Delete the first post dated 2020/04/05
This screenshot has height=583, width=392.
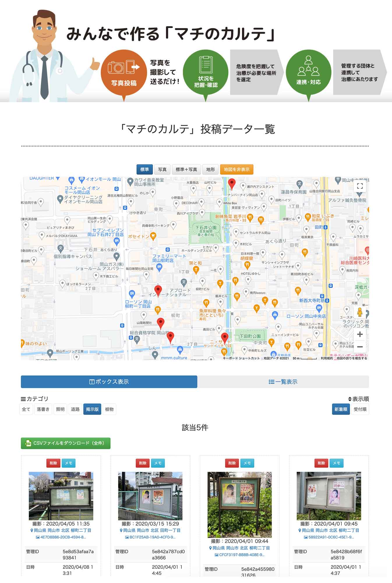[53, 463]
